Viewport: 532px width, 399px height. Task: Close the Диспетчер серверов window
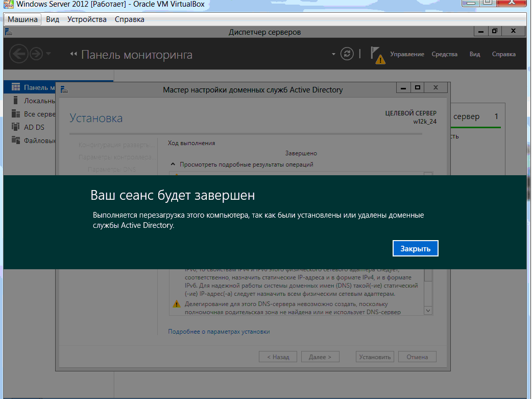(513, 31)
